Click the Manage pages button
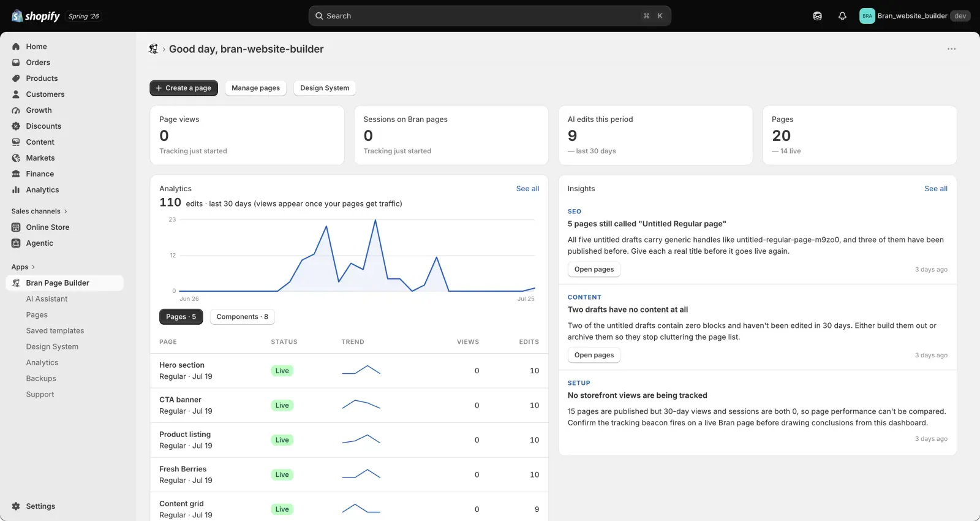980x521 pixels. click(x=255, y=88)
